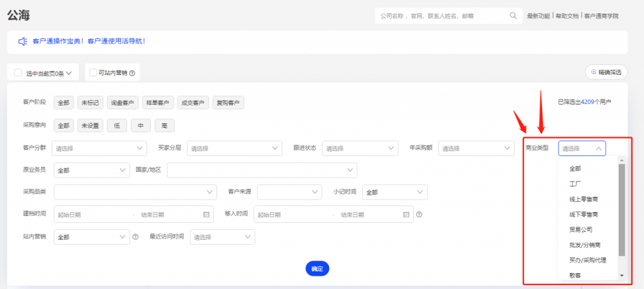Click the dropdown list scrollbar
644x289 pixels.
(x=621, y=208)
